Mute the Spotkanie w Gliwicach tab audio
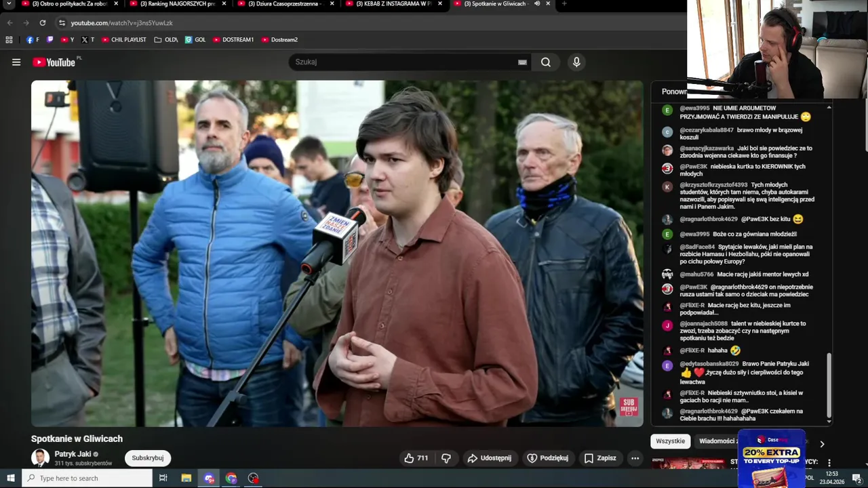The image size is (868, 488). pyautogui.click(x=536, y=4)
